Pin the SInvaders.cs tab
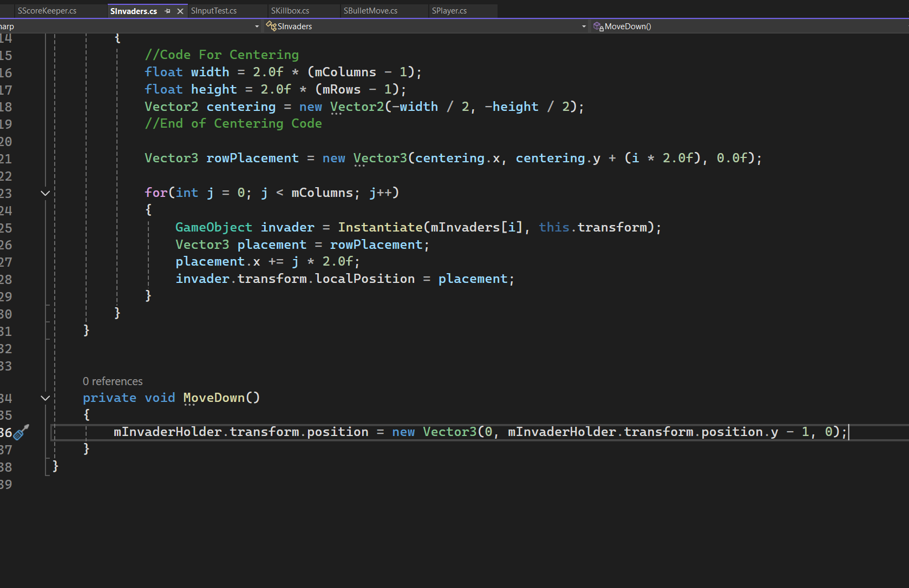Screen dimensions: 909x588 click(167, 11)
